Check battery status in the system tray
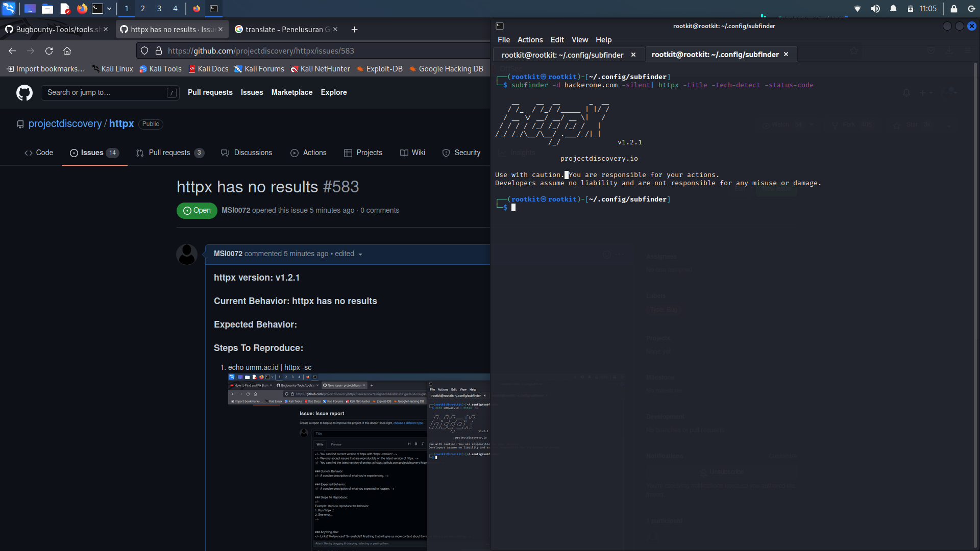 [x=912, y=9]
